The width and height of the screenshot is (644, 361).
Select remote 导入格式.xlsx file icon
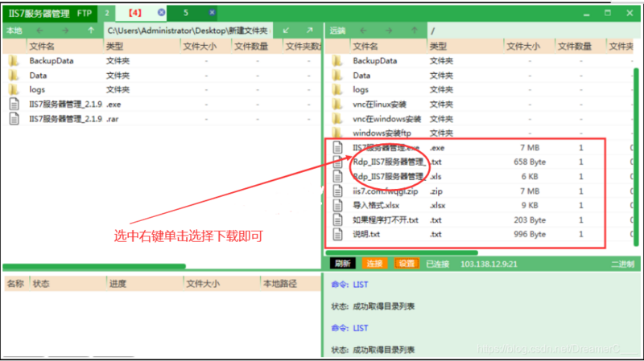coord(337,205)
